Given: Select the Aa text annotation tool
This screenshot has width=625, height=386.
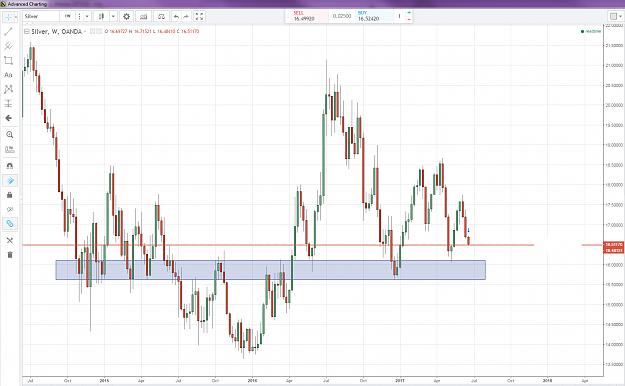Looking at the screenshot, I should point(8,75).
